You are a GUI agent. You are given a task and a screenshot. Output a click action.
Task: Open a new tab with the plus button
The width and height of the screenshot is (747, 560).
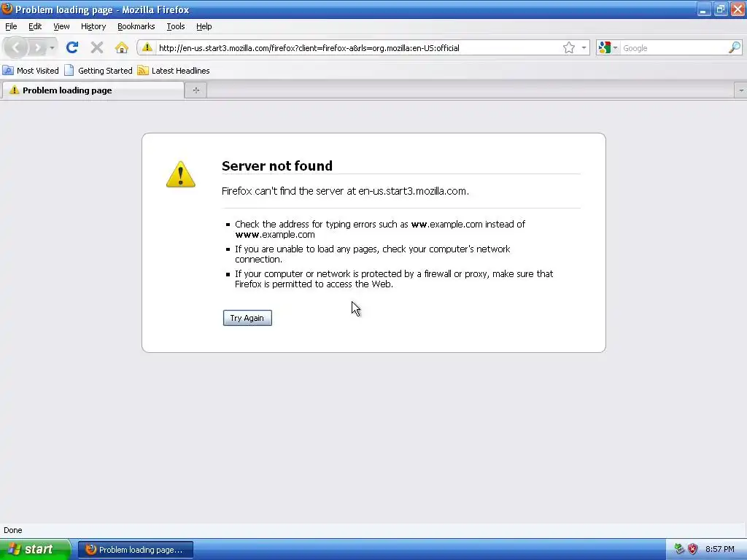coord(196,90)
